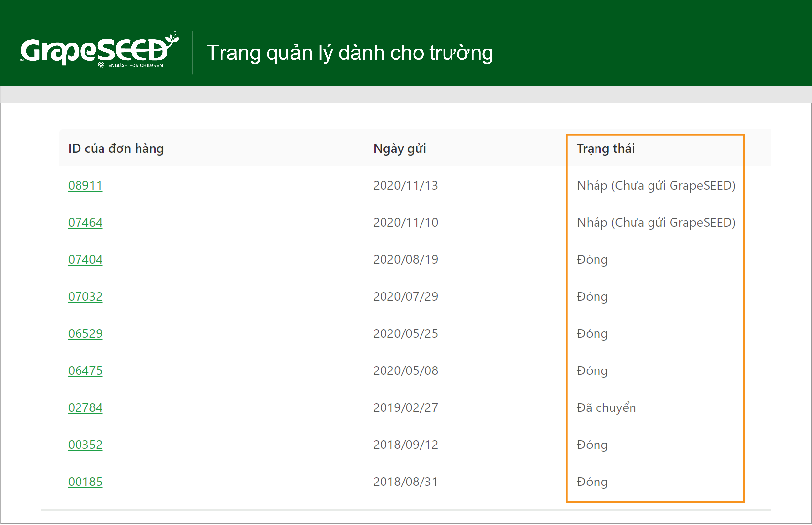Click the 'Trang quản lý dành cho trường' title
The image size is (812, 525).
point(350,53)
